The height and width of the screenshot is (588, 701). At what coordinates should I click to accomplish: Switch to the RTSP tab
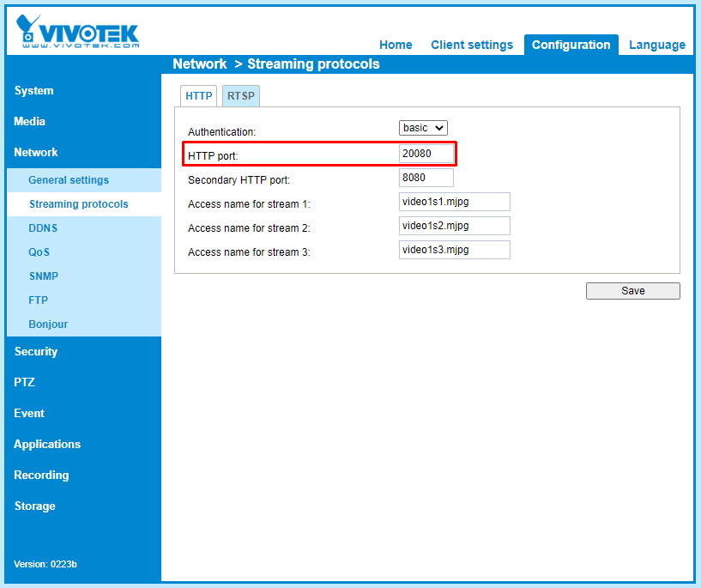(240, 95)
